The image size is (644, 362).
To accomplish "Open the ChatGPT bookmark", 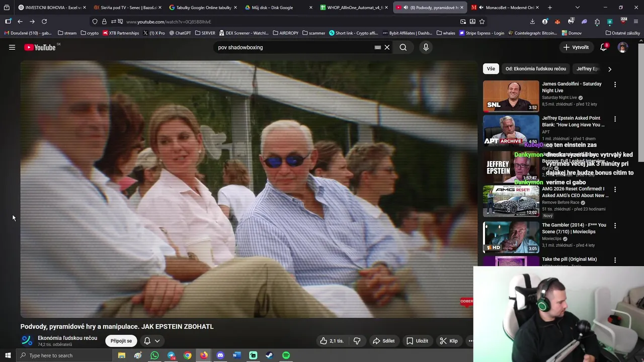I will (x=180, y=33).
